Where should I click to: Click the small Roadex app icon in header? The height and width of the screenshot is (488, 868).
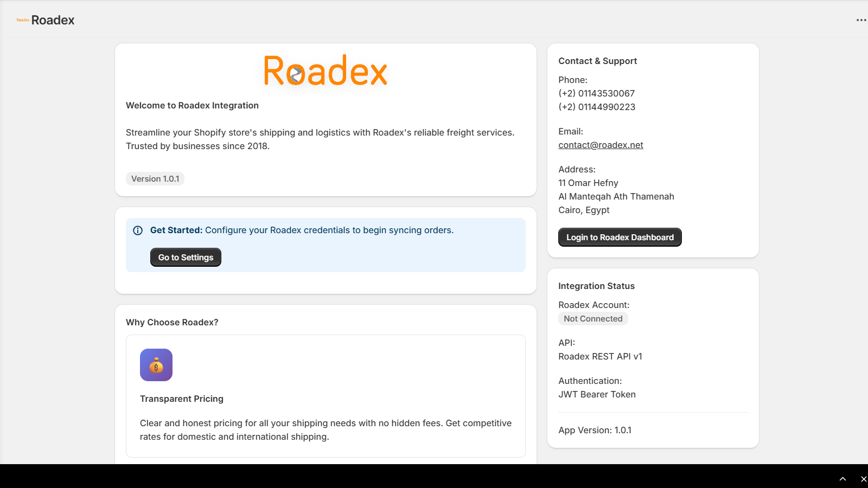pyautogui.click(x=23, y=20)
